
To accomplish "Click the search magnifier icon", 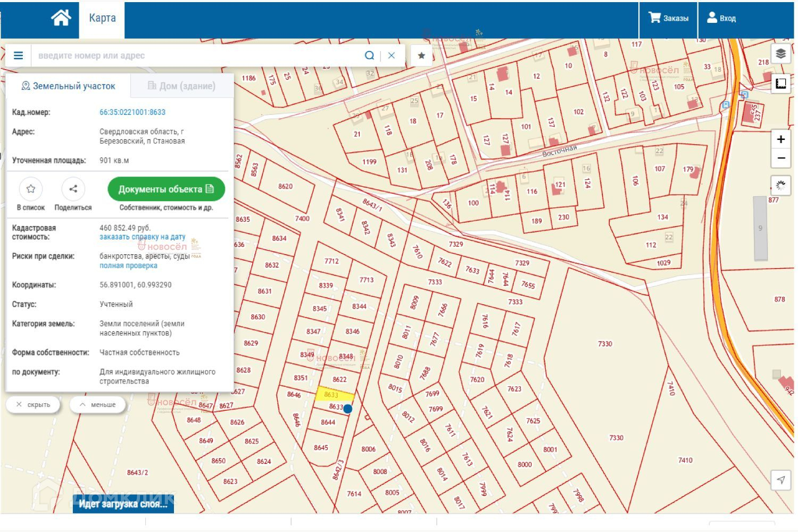I will [x=369, y=55].
